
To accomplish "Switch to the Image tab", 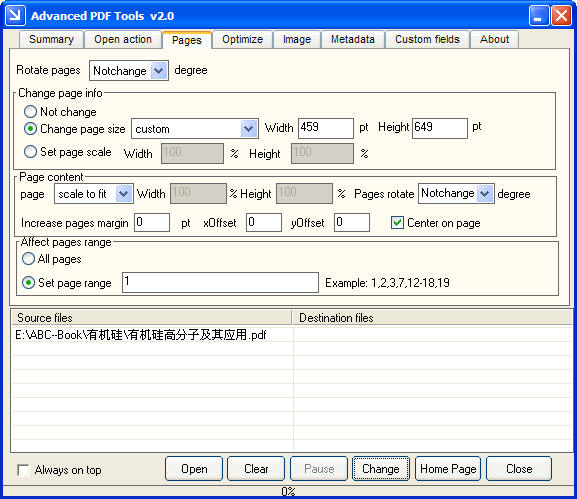I will [297, 39].
